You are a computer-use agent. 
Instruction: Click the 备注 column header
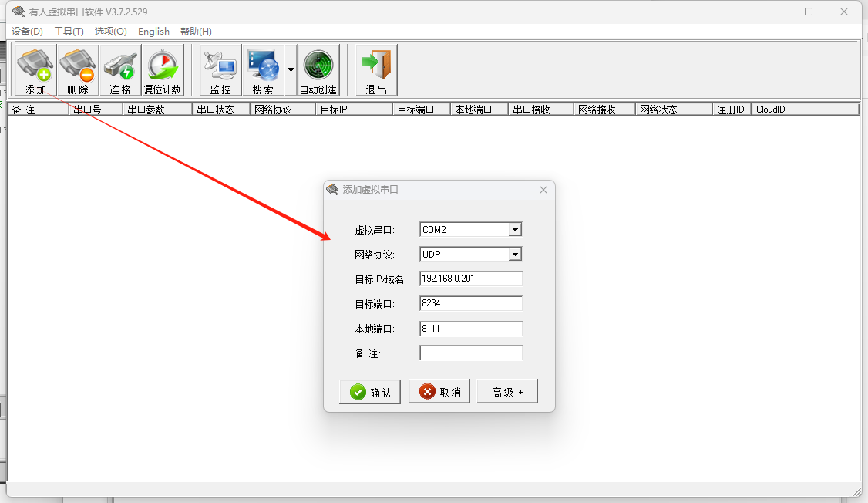[x=39, y=110]
